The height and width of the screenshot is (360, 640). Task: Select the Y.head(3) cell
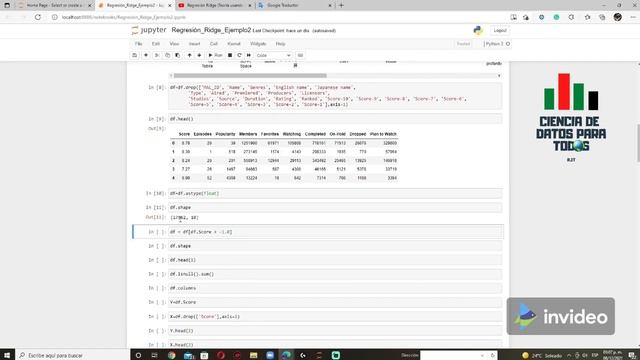[x=335, y=331]
